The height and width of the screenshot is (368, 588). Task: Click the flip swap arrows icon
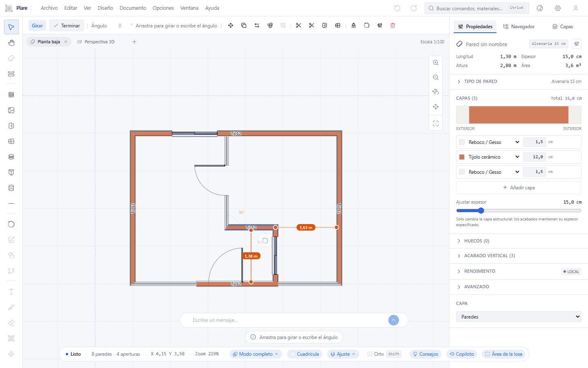pos(257,25)
